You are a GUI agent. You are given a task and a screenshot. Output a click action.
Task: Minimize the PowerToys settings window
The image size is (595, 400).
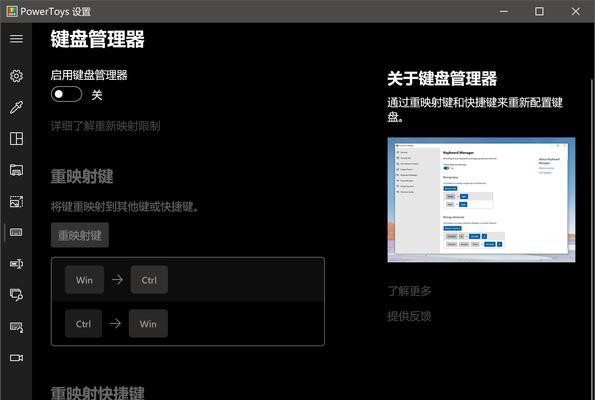point(504,11)
